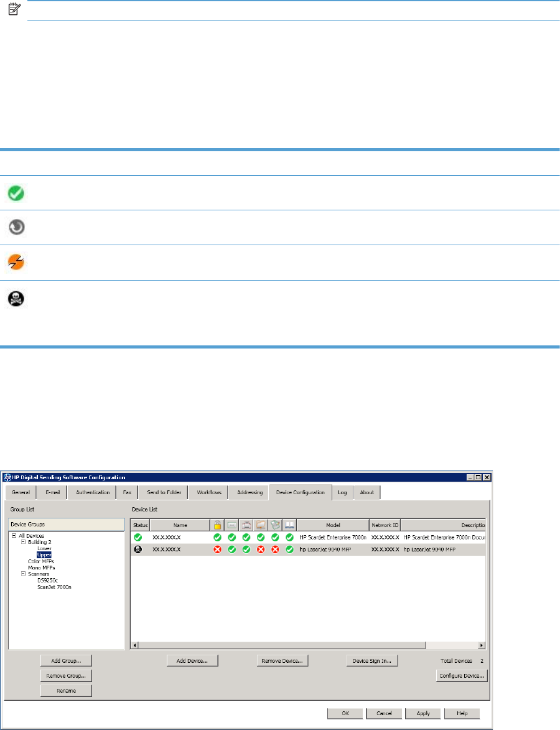Image resolution: width=560 pixels, height=730 pixels.
Task: Click the Cancel button
Action: pos(384,713)
